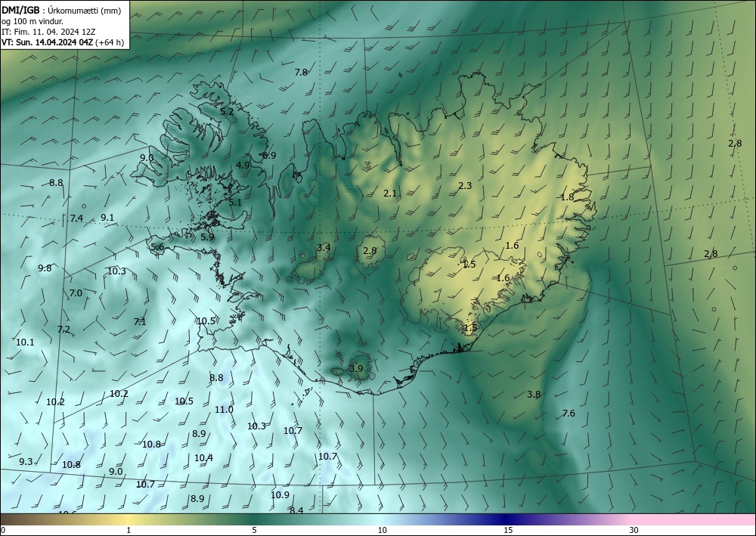
Task: Click the title text 'DMI/IGB : Úrkomumætti (mm)'
Action: pos(60,9)
